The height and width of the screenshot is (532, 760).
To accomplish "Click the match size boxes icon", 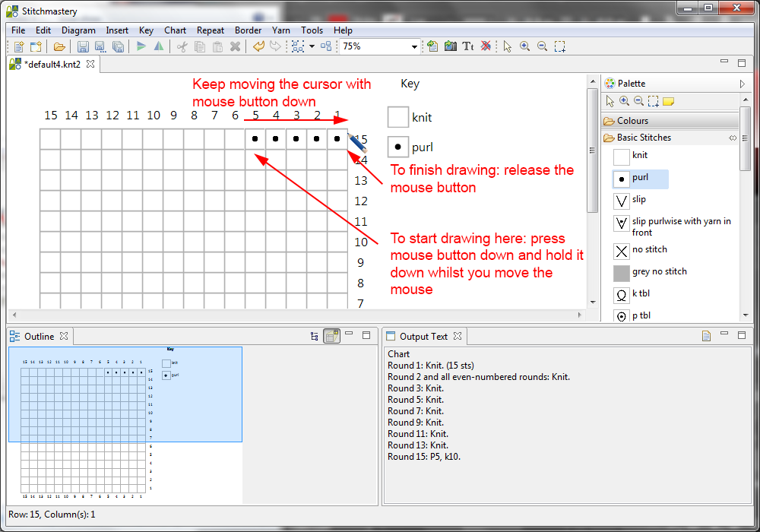I will tap(326, 46).
